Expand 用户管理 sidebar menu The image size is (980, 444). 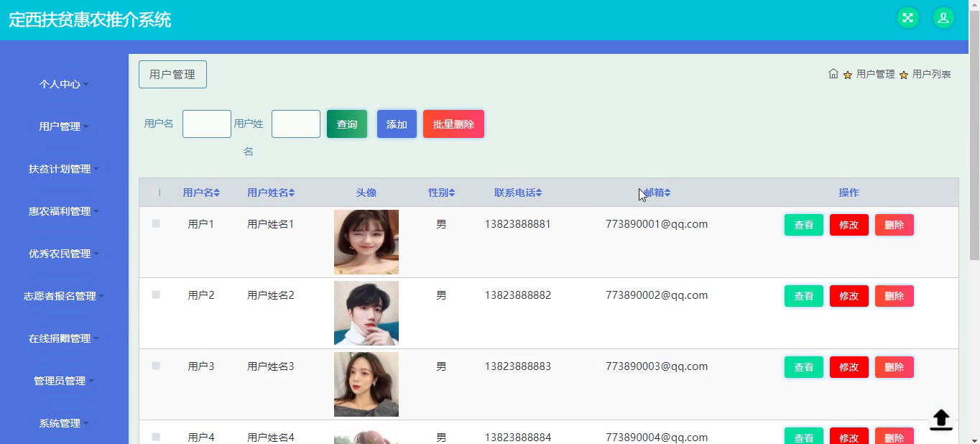[x=64, y=126]
